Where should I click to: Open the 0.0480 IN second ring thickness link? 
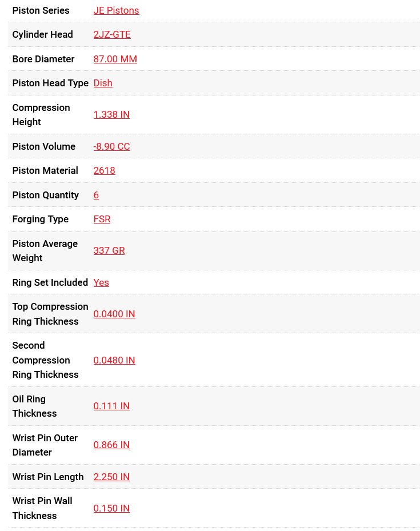[114, 360]
